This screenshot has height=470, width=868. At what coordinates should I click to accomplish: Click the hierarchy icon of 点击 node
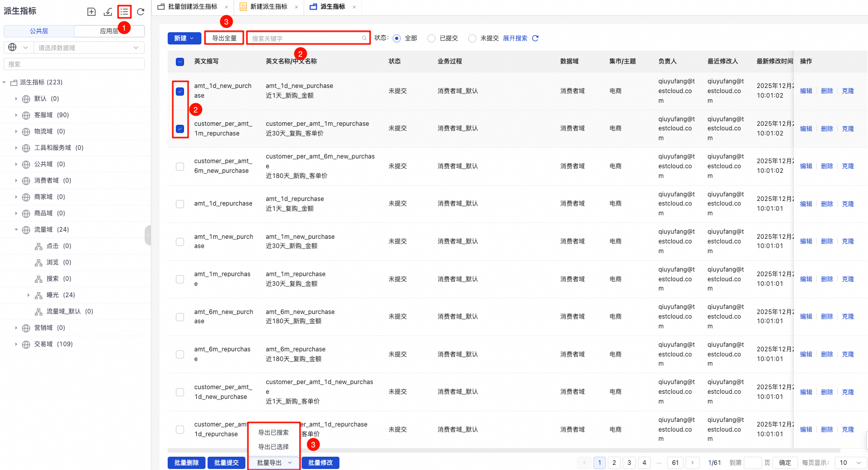tap(38, 247)
